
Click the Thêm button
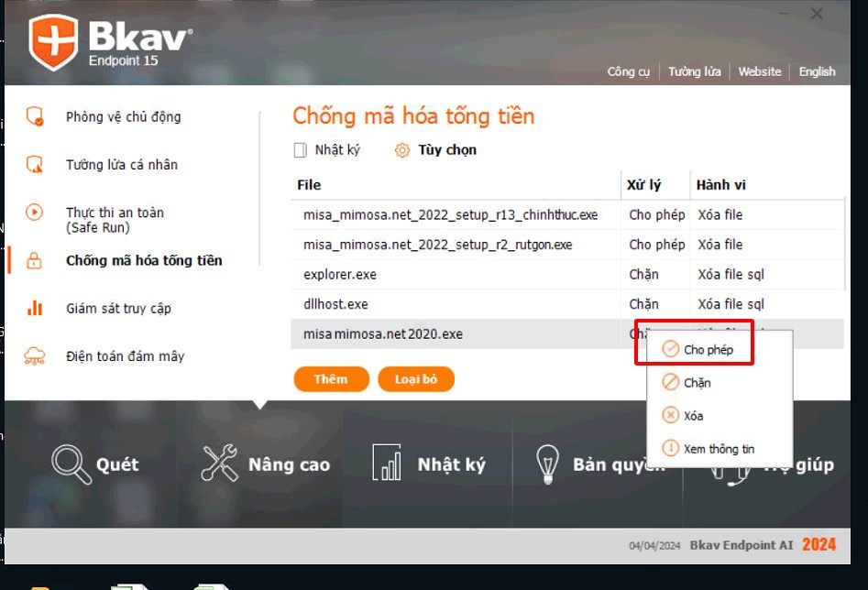point(331,379)
